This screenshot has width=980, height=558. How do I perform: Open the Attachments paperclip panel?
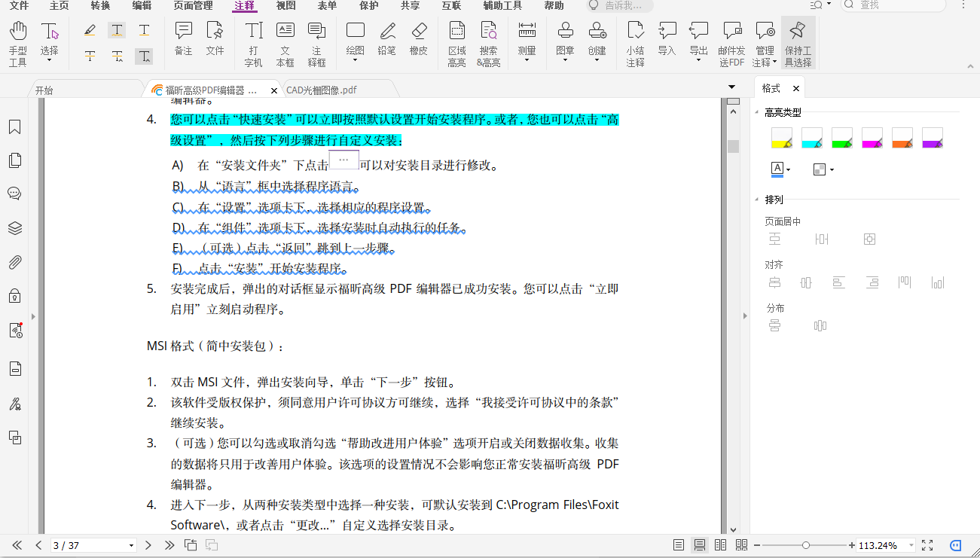pos(14,262)
